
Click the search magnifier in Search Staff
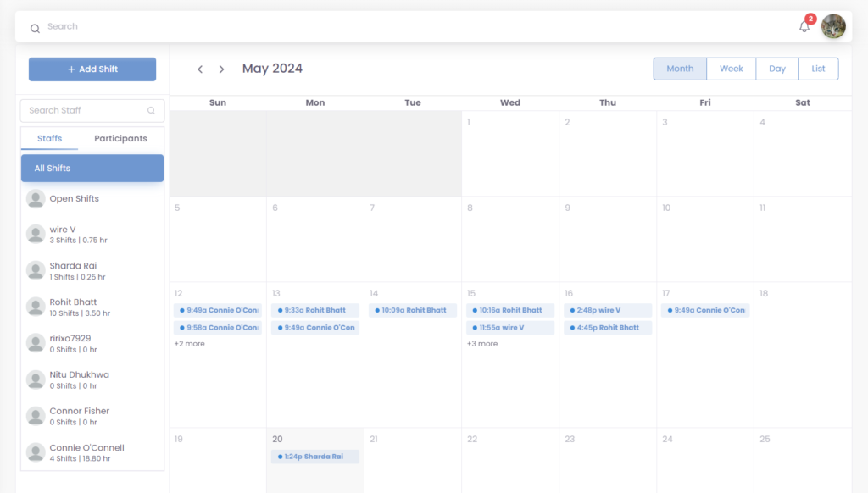(x=151, y=110)
